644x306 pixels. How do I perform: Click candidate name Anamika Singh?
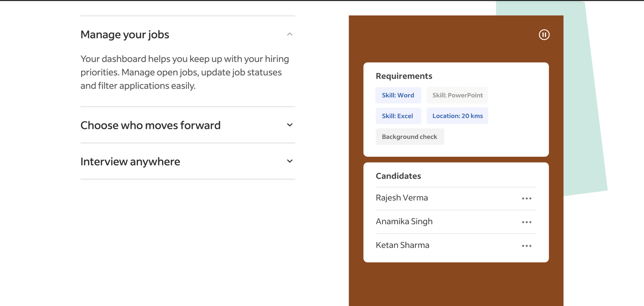click(x=404, y=221)
